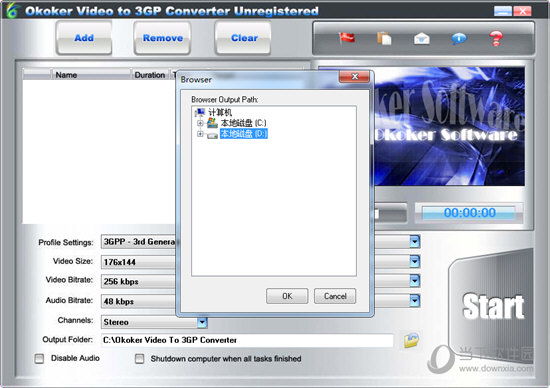550x388 pixels.
Task: Open the Profile Settings dropdown arrow
Action: [x=415, y=241]
